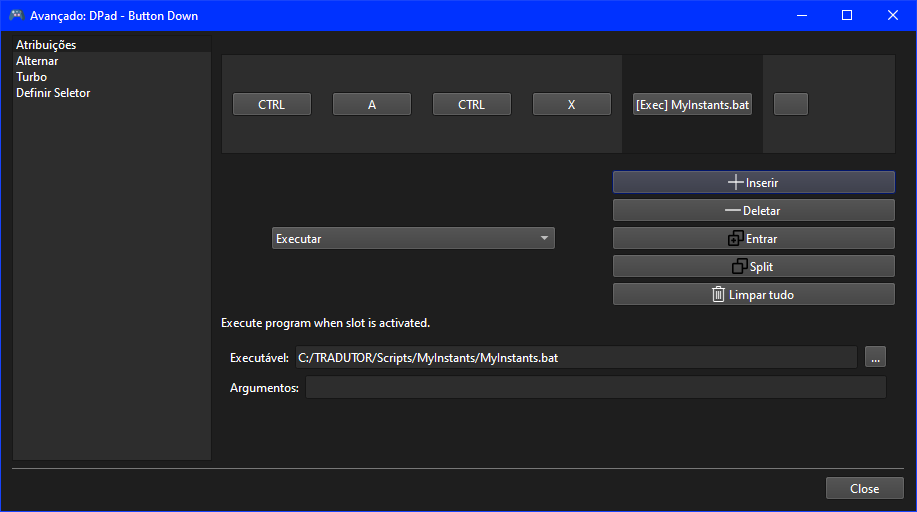Open file browser with the ... button
The width and height of the screenshot is (917, 512).
pos(875,357)
